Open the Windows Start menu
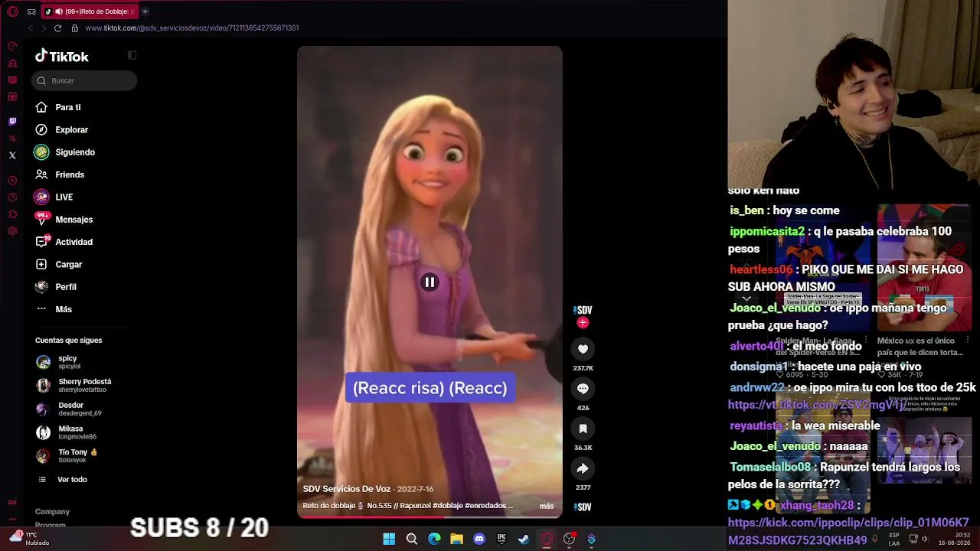The width and height of the screenshot is (980, 551). [389, 539]
